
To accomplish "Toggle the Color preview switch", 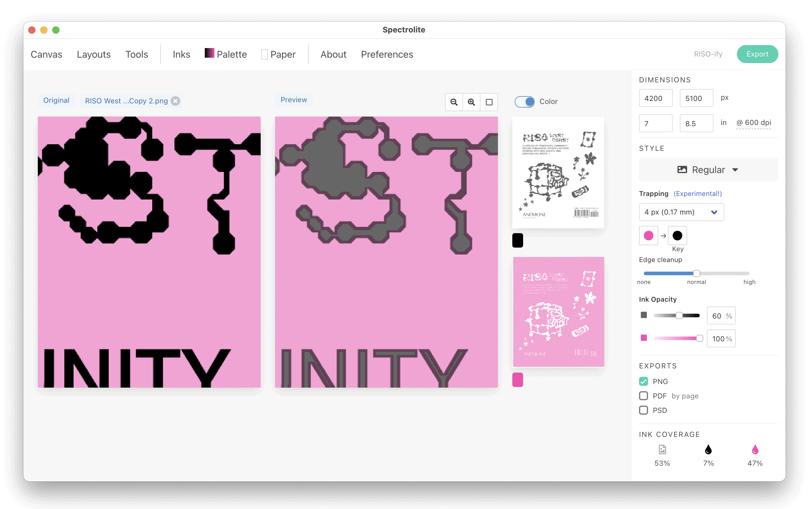I will [x=524, y=102].
